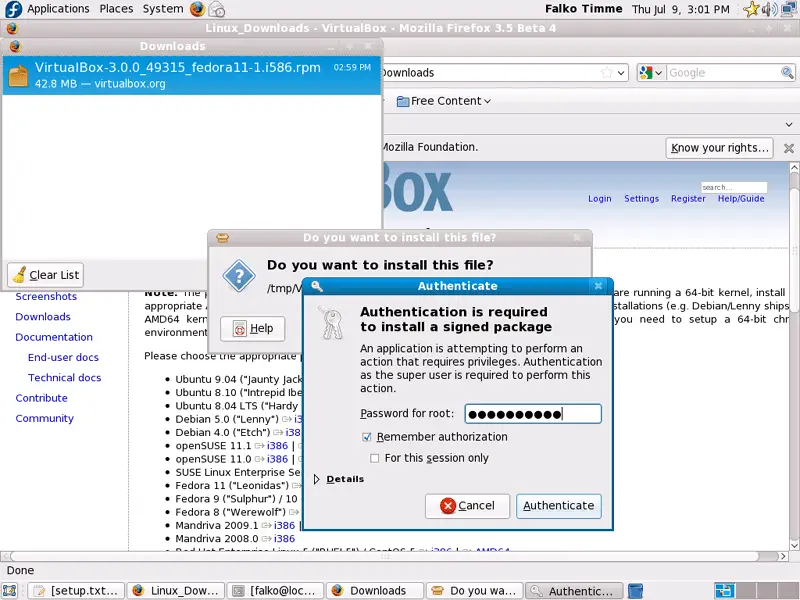Select the VirtualBox-3.0.0 rpm download entry
Screen dimensions: 800x600
click(192, 76)
